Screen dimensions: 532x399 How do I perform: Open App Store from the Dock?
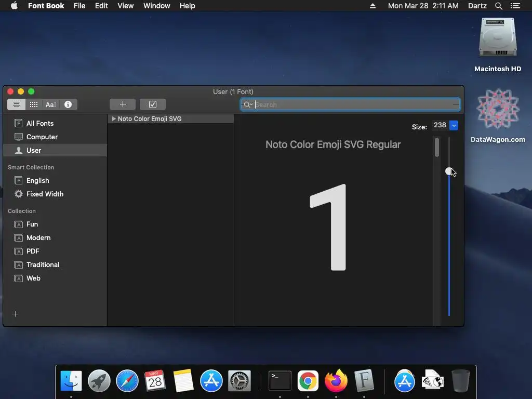tap(211, 381)
